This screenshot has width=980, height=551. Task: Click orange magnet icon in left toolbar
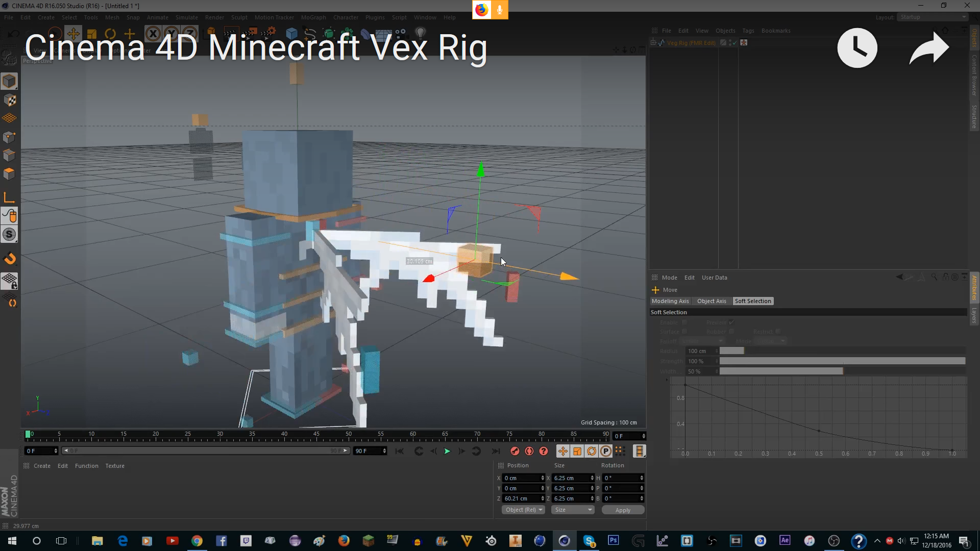pos(10,259)
